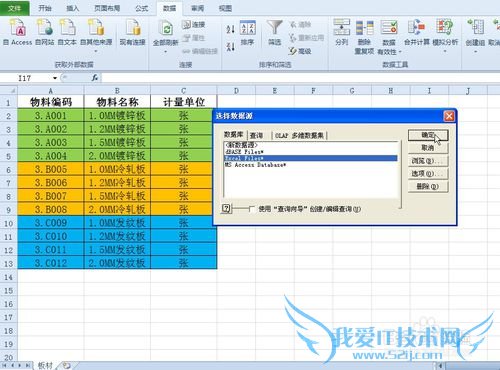Expand Data Validation (数据有效性) dropdown

pos(400,52)
